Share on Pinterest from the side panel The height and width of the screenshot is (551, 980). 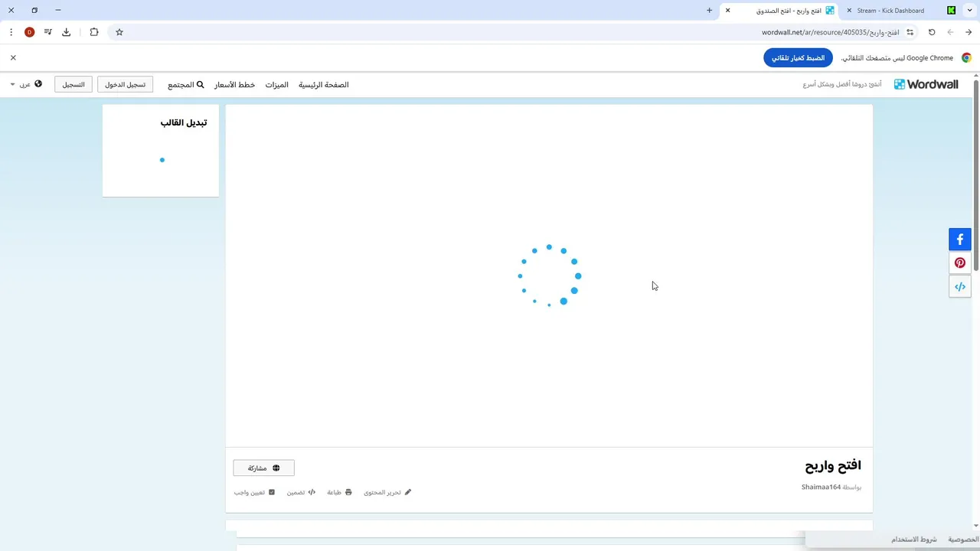click(960, 263)
